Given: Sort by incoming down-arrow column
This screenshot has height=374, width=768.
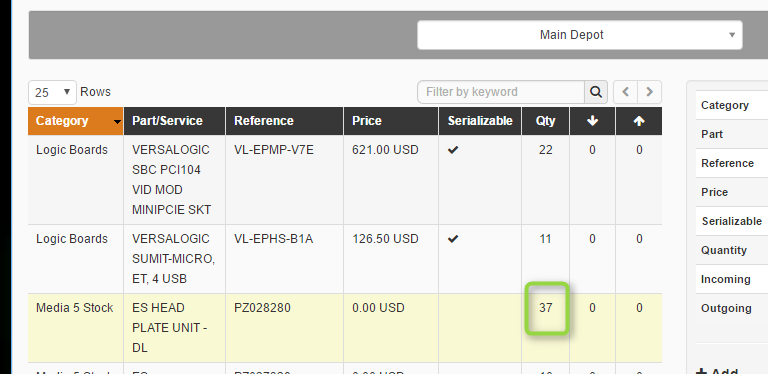Looking at the screenshot, I should point(592,121).
